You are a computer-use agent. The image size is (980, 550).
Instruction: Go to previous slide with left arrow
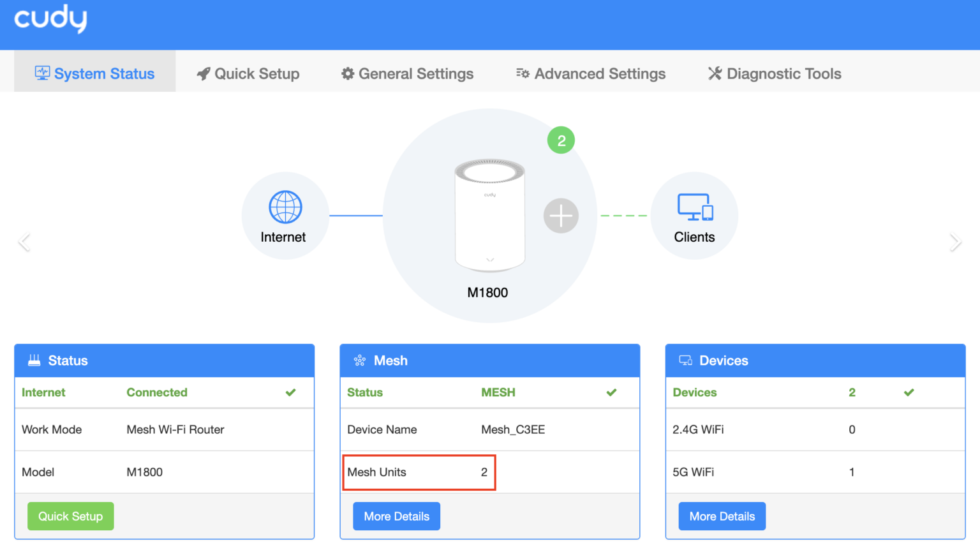point(24,242)
